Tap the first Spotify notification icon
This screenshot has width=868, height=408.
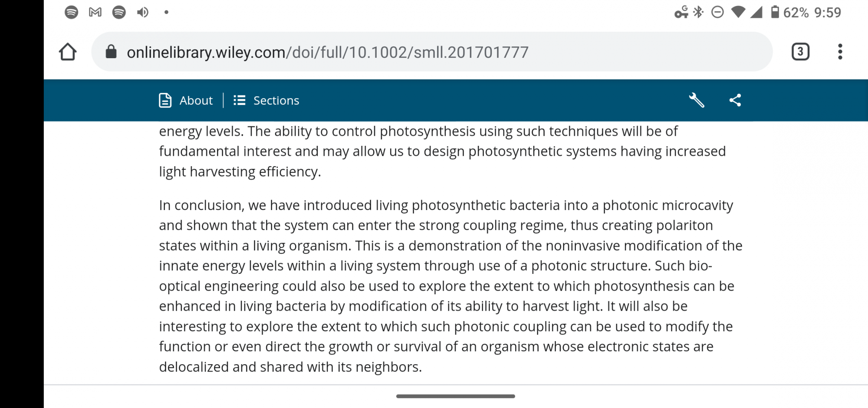(x=71, y=12)
